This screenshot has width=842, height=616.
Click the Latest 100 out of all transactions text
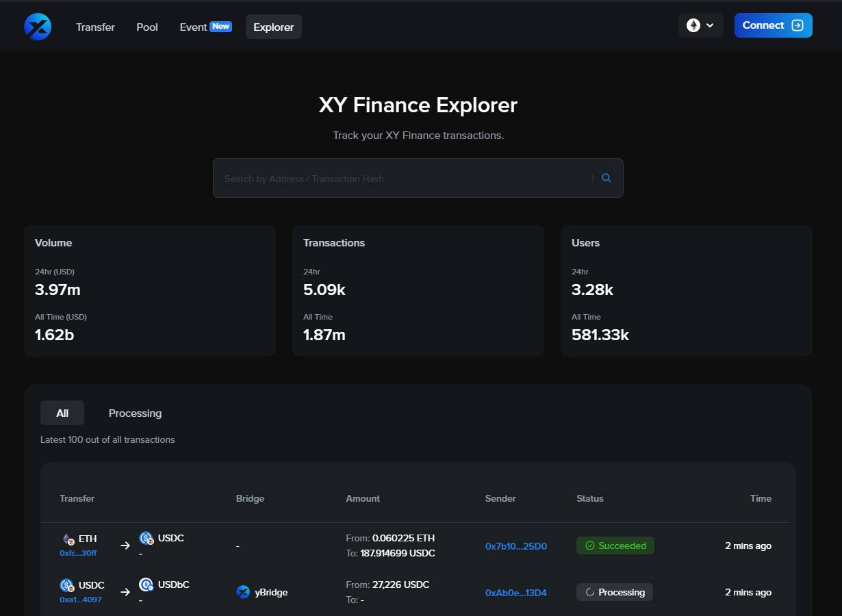tap(107, 439)
